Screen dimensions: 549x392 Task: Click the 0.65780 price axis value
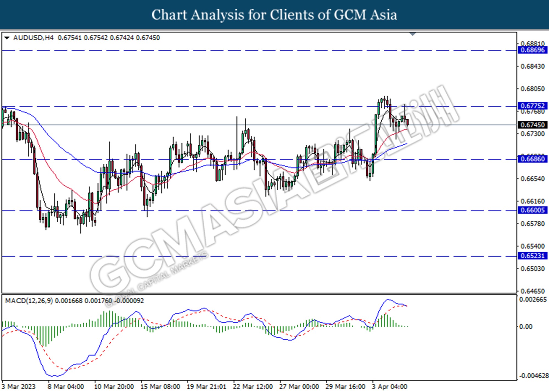coord(533,224)
